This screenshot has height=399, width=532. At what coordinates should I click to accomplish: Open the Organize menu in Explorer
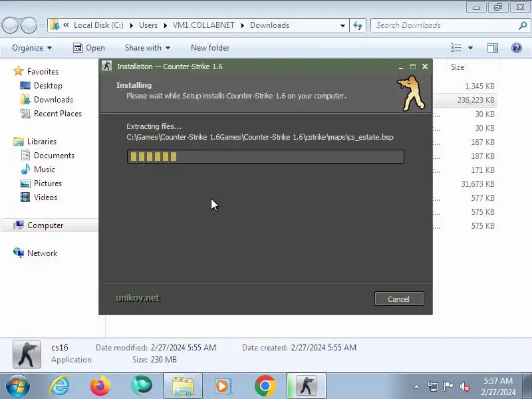(x=32, y=48)
